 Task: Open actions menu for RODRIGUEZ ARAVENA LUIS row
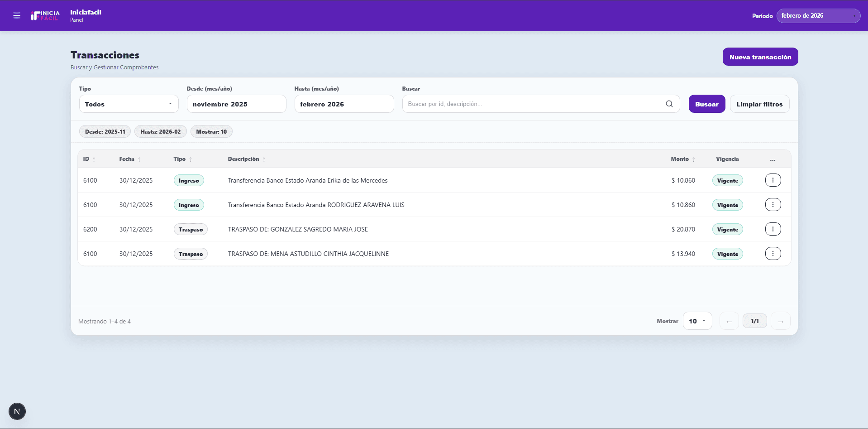773,205
